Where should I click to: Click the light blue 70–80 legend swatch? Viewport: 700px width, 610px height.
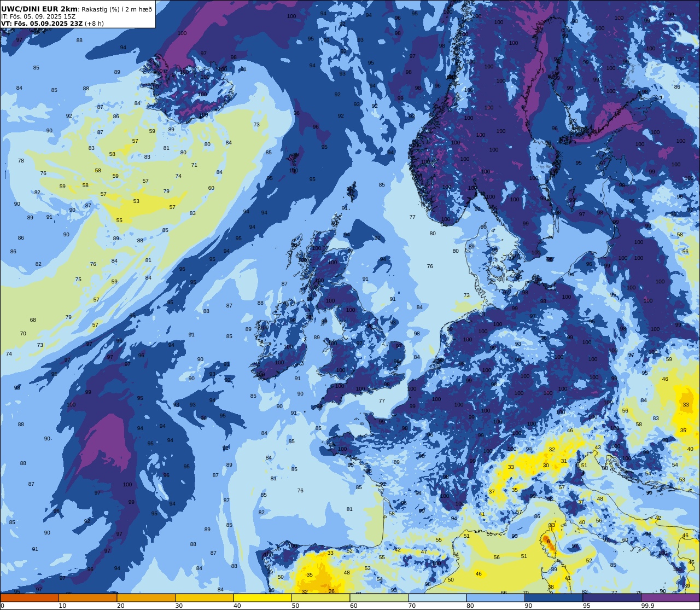click(437, 597)
